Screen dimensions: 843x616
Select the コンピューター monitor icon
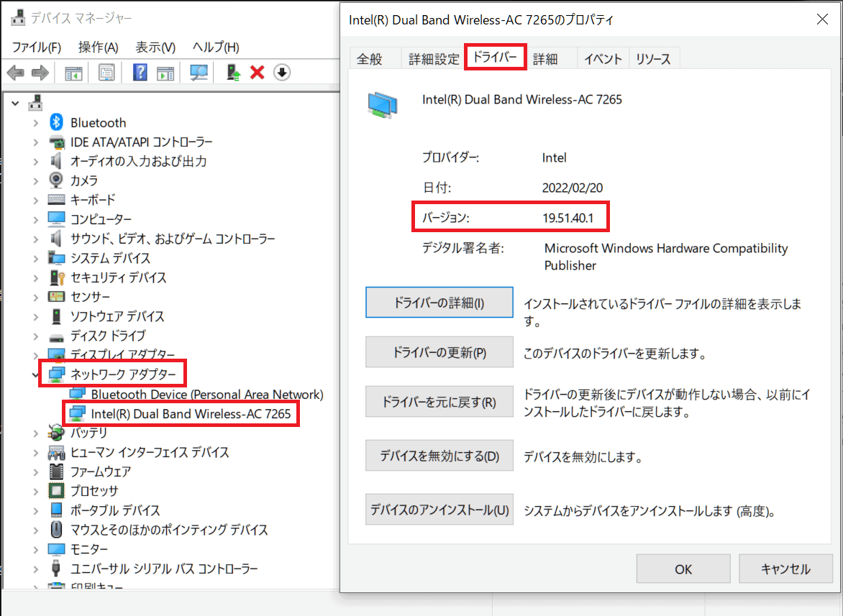pyautogui.click(x=56, y=219)
